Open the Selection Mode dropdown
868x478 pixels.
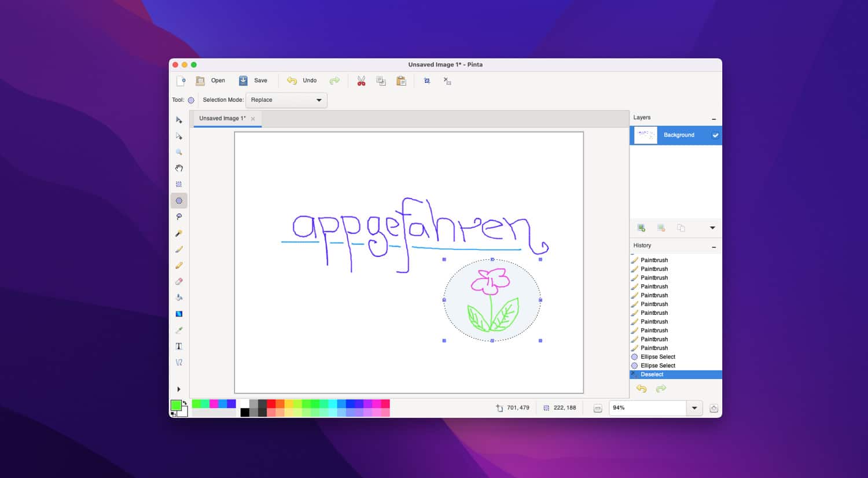(x=286, y=100)
